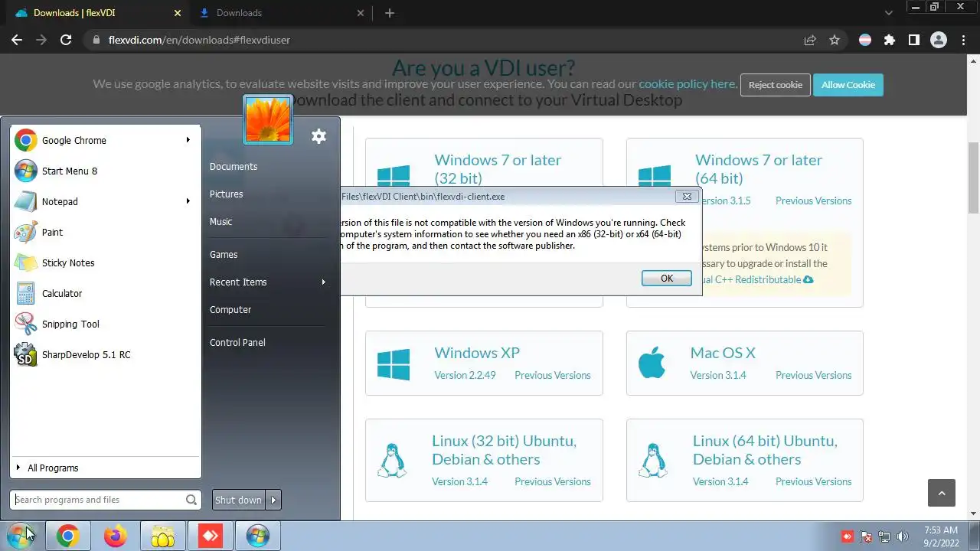Click Allow Cookie button
980x551 pixels.
tap(848, 85)
